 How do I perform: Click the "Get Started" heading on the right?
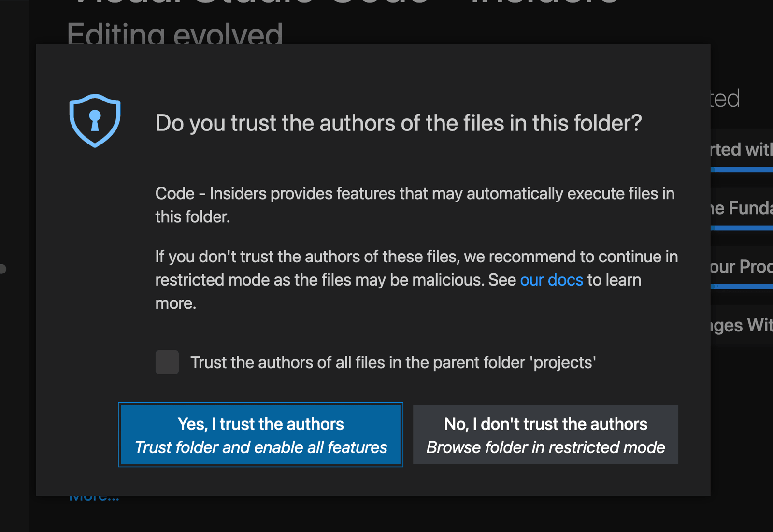tap(725, 98)
